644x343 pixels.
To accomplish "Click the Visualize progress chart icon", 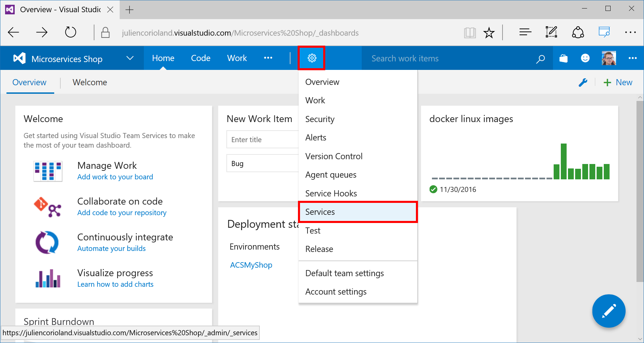I will pyautogui.click(x=48, y=278).
